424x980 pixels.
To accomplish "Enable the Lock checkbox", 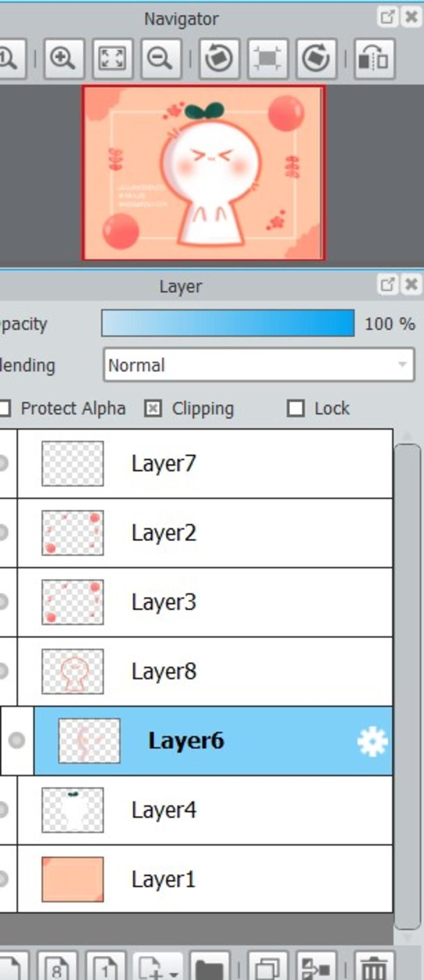I will (296, 408).
